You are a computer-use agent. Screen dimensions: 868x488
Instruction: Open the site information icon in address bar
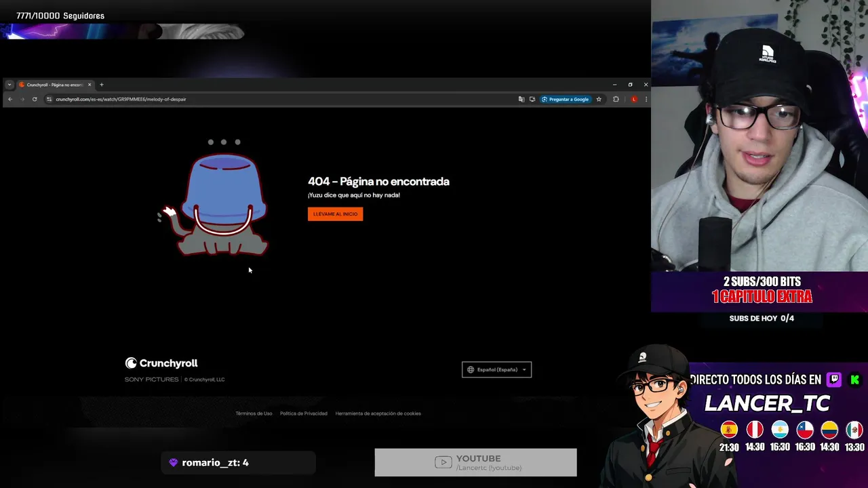coord(49,99)
